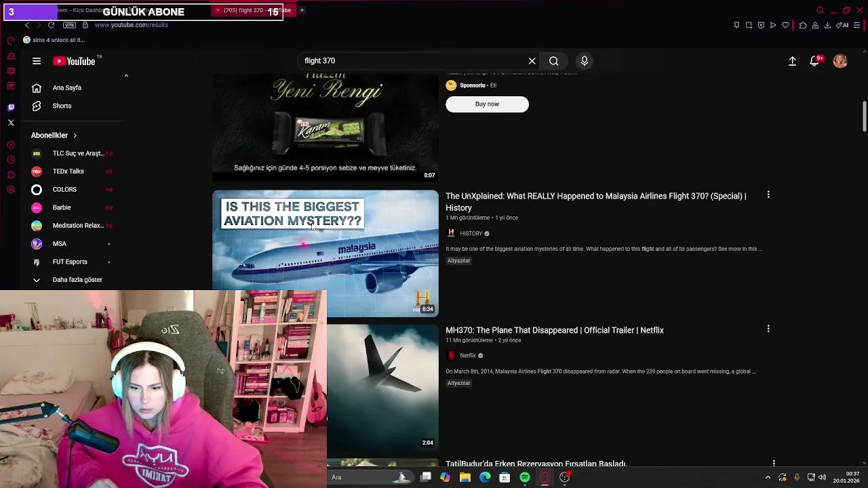Click the Buy now ad button

point(487,104)
